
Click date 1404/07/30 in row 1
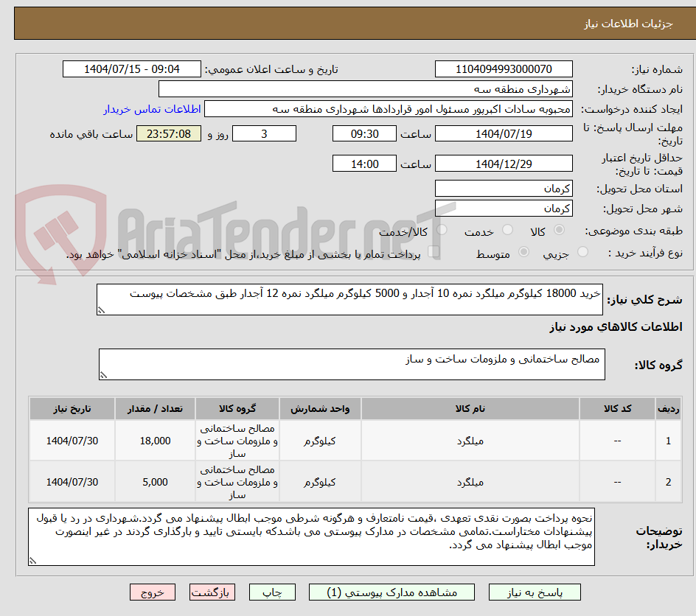tap(72, 441)
